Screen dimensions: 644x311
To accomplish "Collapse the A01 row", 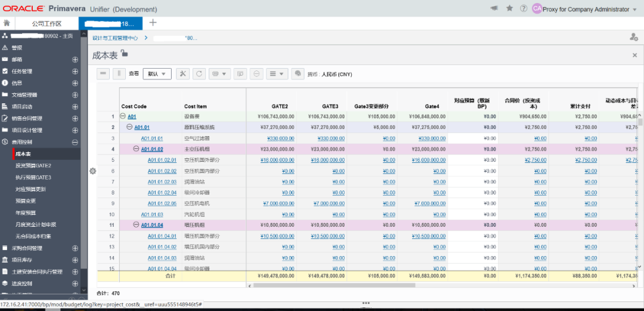I will [x=123, y=116].
